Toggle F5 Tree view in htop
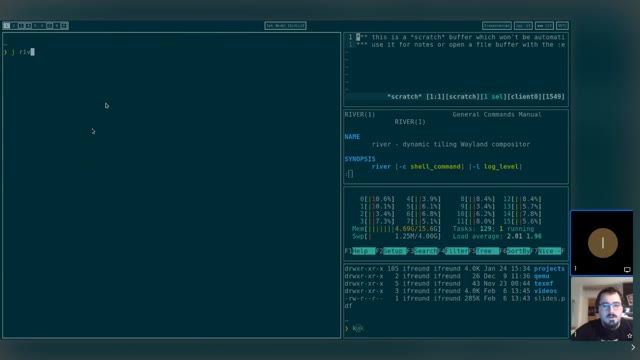Viewport: 640px width, 360px height. point(484,251)
